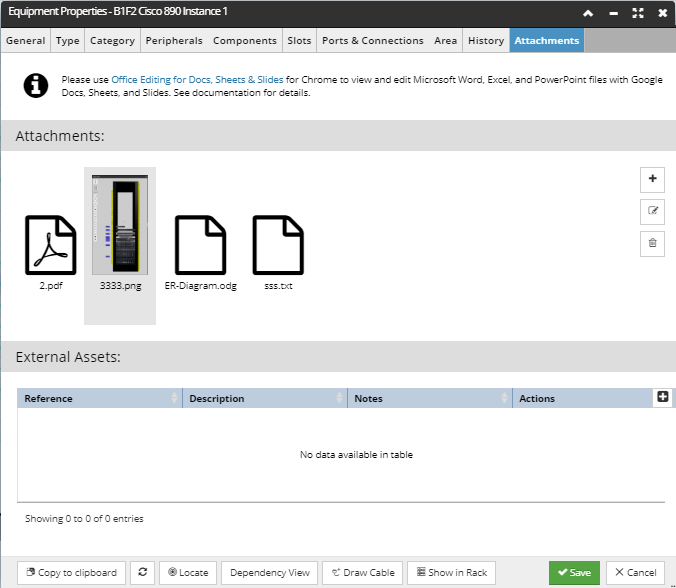Click the Draw Cable button

[363, 572]
